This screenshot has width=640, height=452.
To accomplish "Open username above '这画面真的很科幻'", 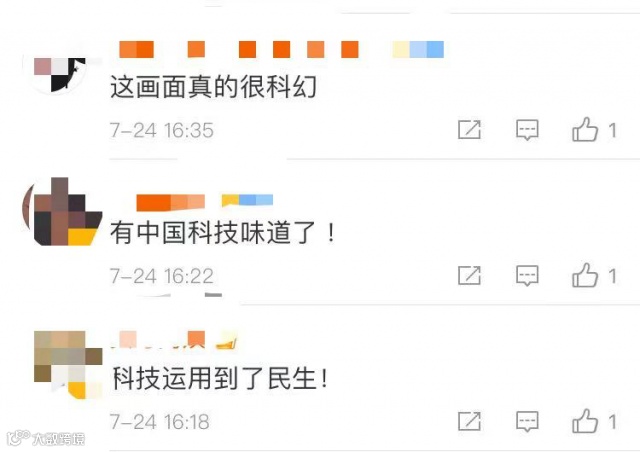I will click(281, 49).
